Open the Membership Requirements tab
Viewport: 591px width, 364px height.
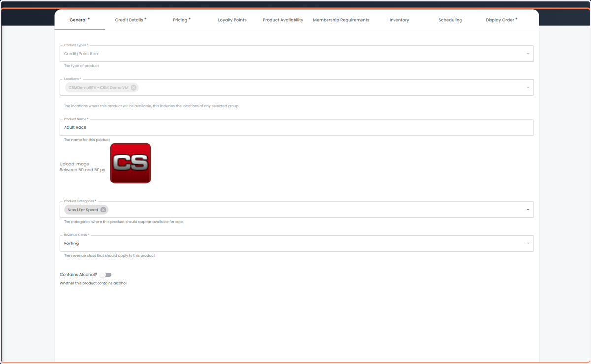[x=341, y=20]
